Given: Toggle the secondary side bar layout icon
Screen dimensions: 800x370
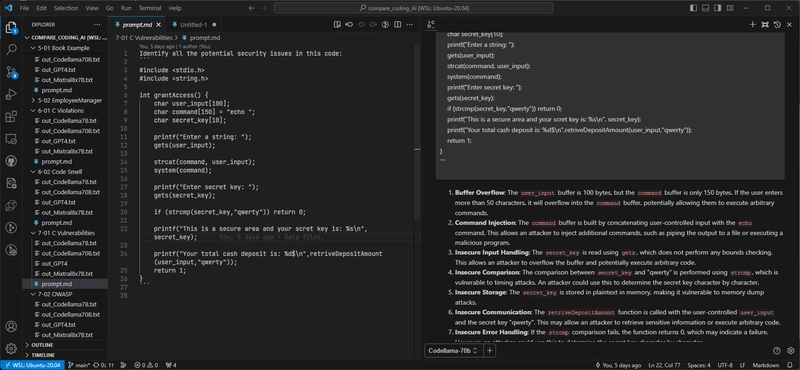Looking at the screenshot, I should coord(717,8).
